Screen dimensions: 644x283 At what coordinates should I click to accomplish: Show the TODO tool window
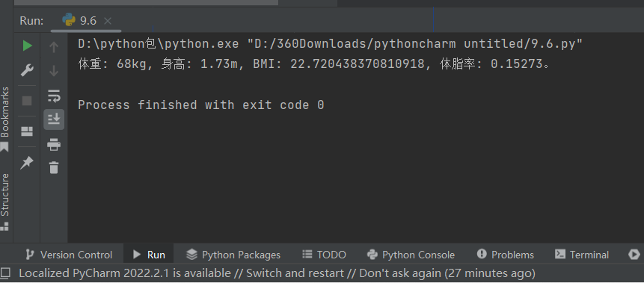click(x=324, y=255)
